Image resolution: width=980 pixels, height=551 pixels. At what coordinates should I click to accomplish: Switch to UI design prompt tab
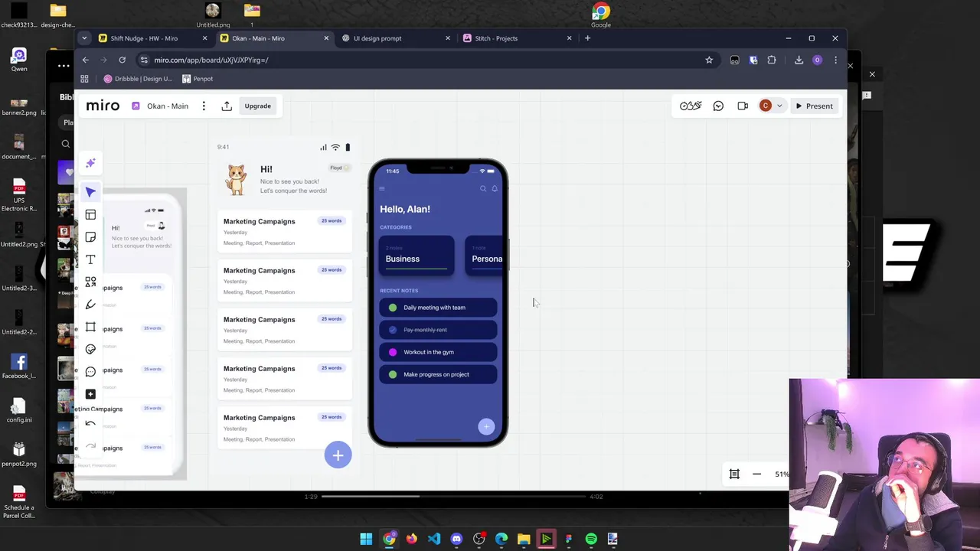click(x=395, y=38)
